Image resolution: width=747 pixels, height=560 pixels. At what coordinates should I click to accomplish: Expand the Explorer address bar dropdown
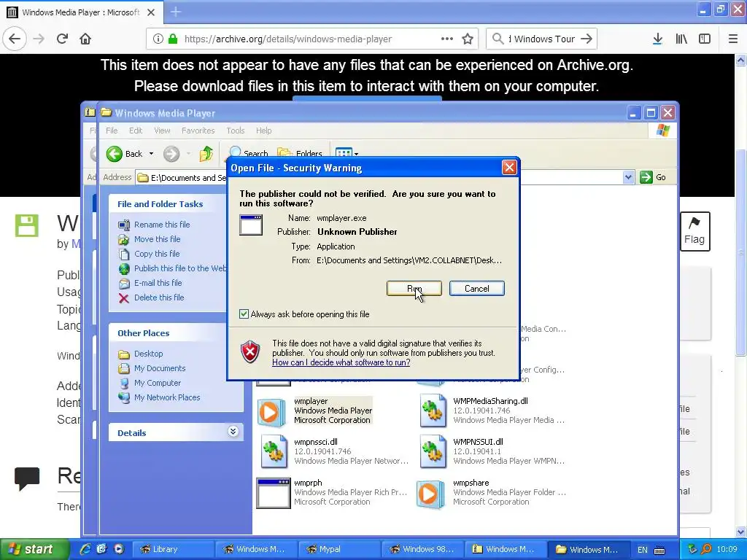pos(628,177)
